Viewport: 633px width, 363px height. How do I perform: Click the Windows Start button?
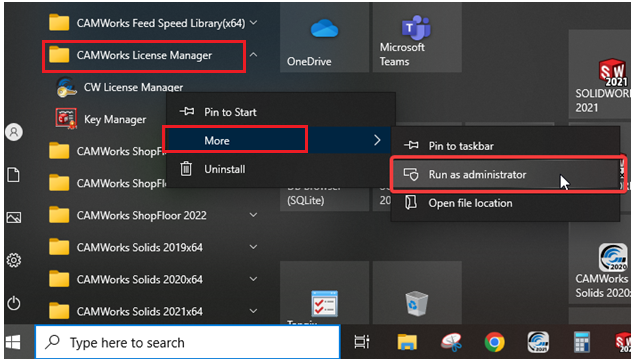coord(13,342)
